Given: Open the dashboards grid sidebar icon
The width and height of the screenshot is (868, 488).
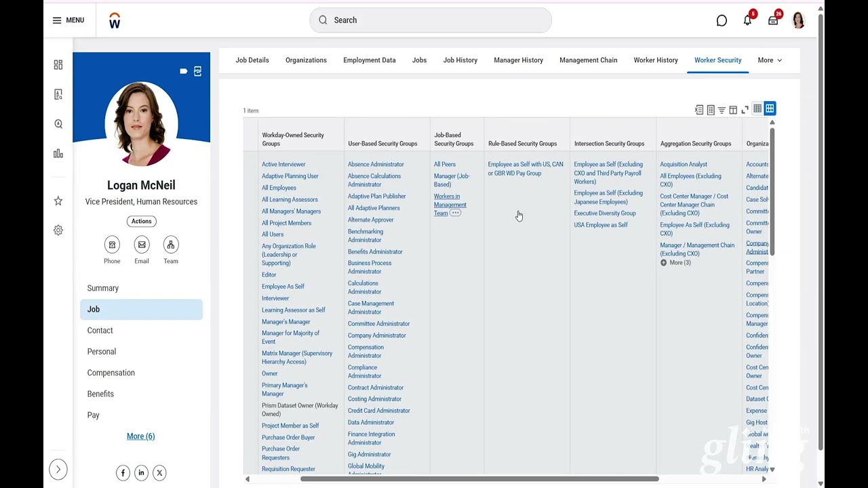Looking at the screenshot, I should [58, 64].
